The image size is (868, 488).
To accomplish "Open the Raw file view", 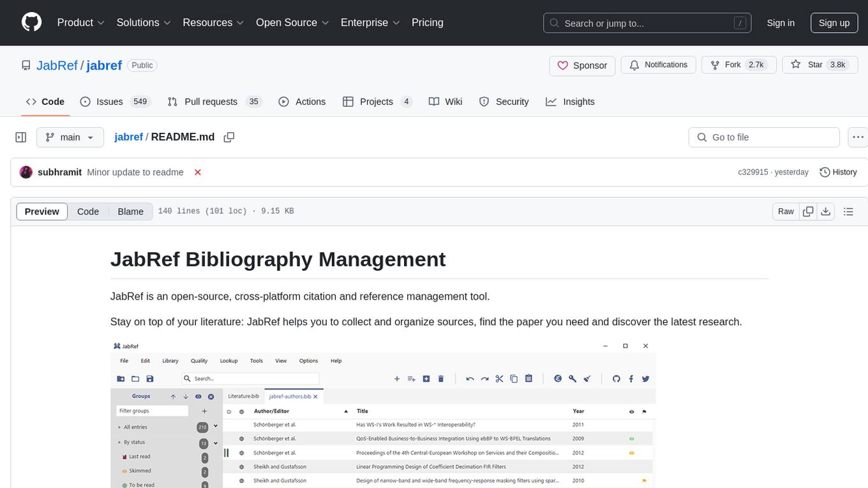I will [786, 211].
